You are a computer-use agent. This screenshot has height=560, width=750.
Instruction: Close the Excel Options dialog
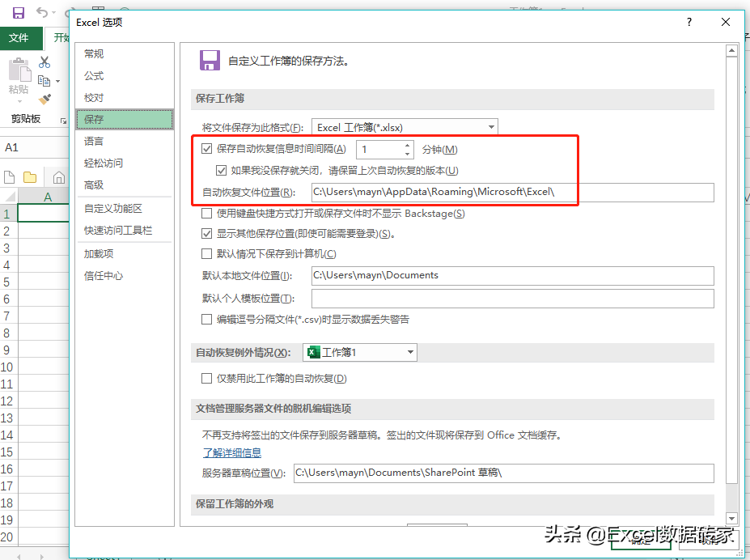pos(726,22)
